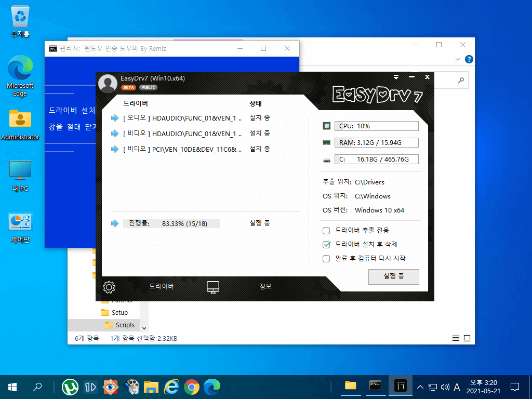Open the Recycle Bin desktop icon
532x399 pixels.
coord(20,21)
